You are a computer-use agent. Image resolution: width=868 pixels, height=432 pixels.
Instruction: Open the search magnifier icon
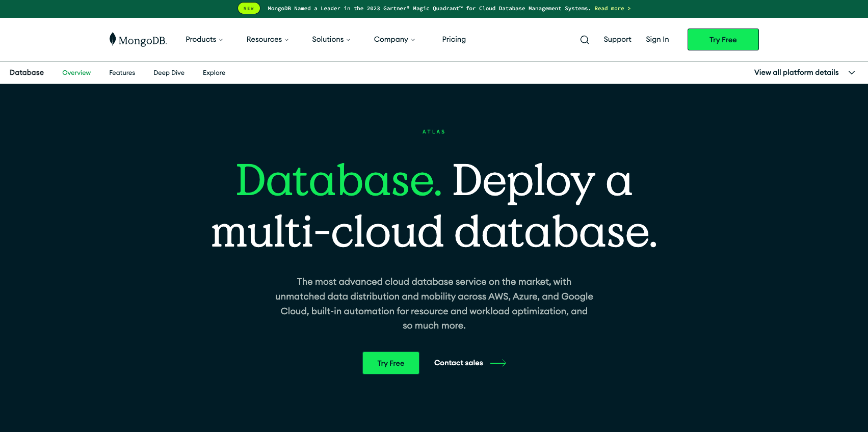(585, 40)
